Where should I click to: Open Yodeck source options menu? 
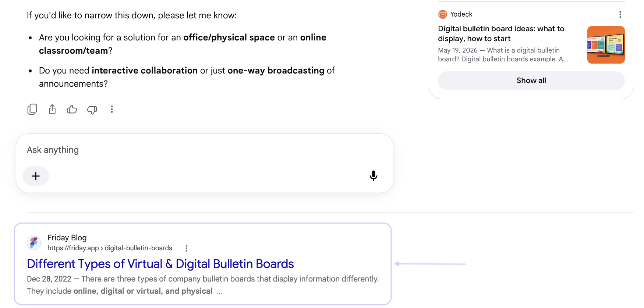[x=620, y=14]
